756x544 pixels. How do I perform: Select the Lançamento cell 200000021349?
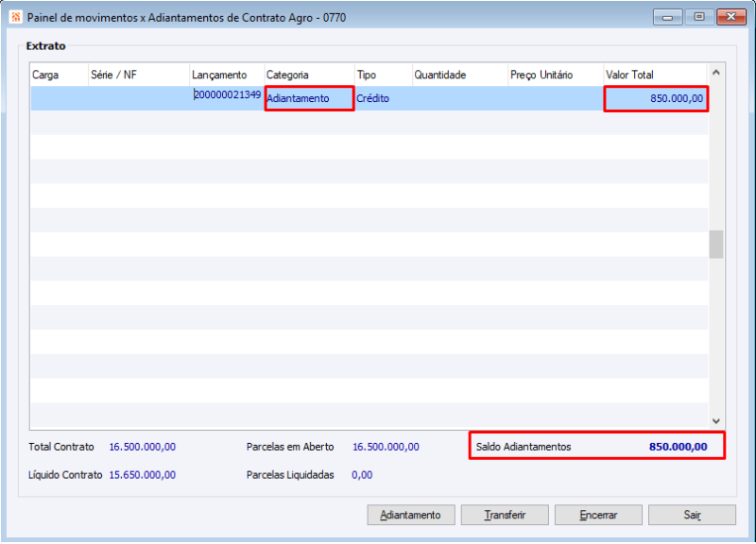click(x=227, y=98)
